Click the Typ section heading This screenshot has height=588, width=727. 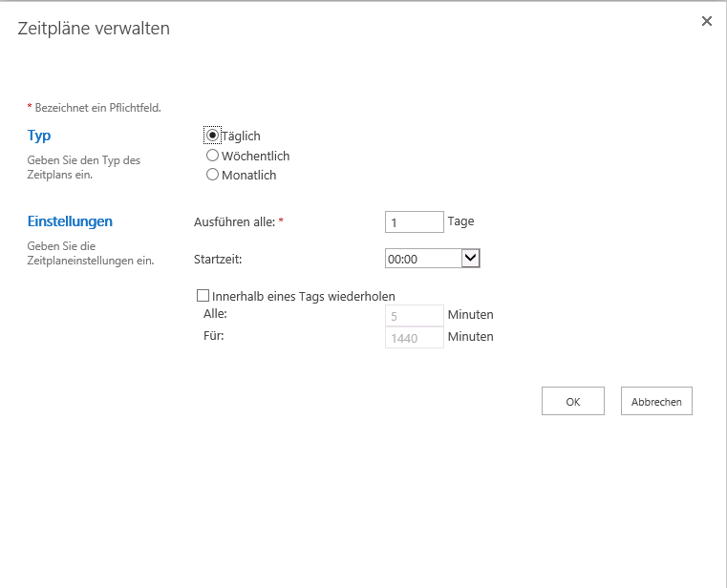tap(39, 136)
